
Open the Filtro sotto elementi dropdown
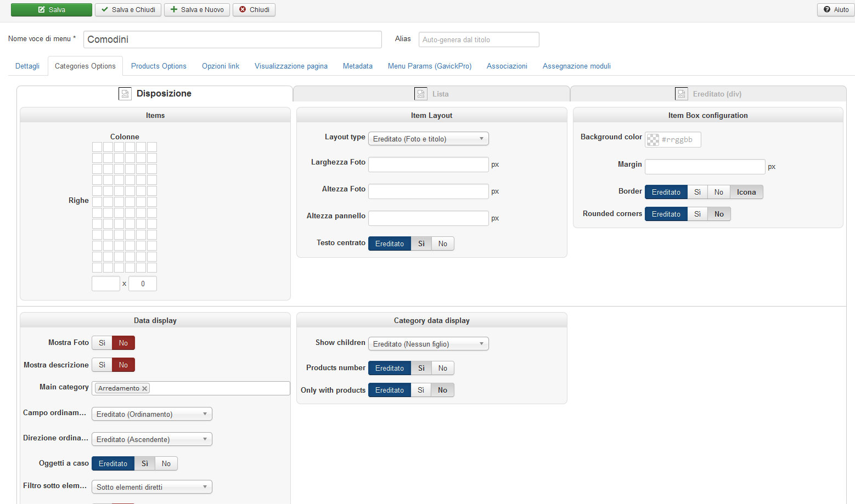pos(152,487)
